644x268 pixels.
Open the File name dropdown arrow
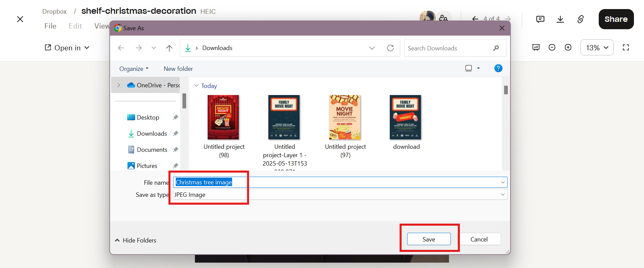(x=503, y=182)
